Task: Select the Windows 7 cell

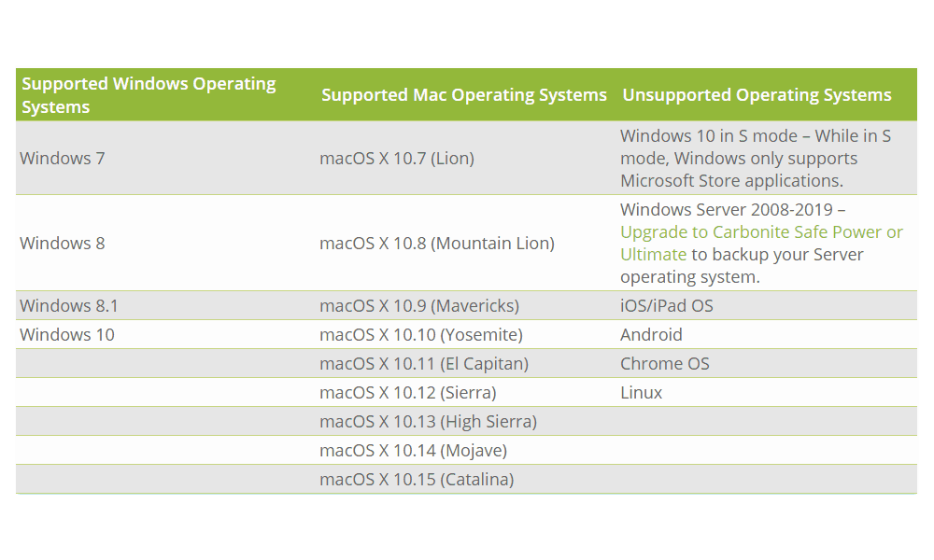Action: [x=62, y=159]
